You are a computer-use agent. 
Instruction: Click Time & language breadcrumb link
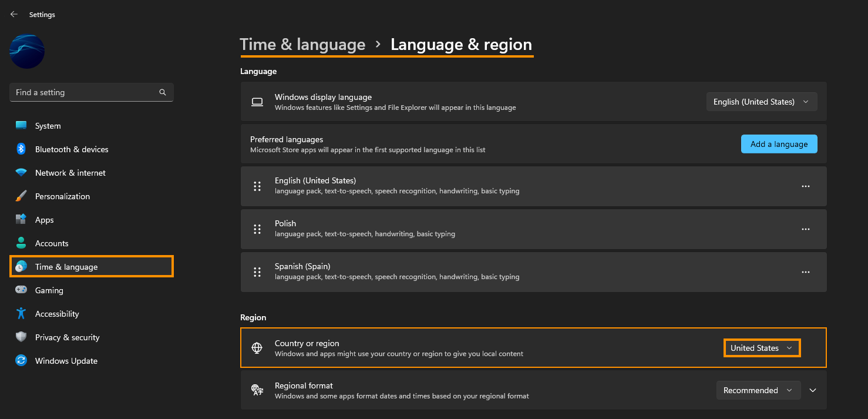coord(302,45)
